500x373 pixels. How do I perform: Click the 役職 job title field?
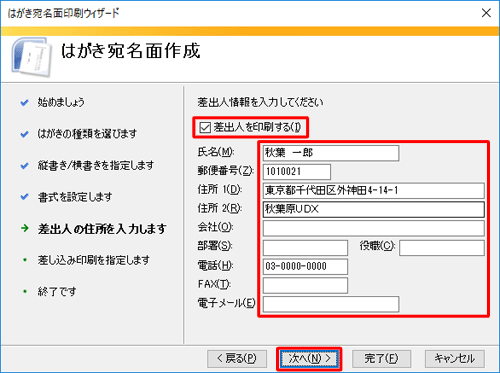[442, 248]
